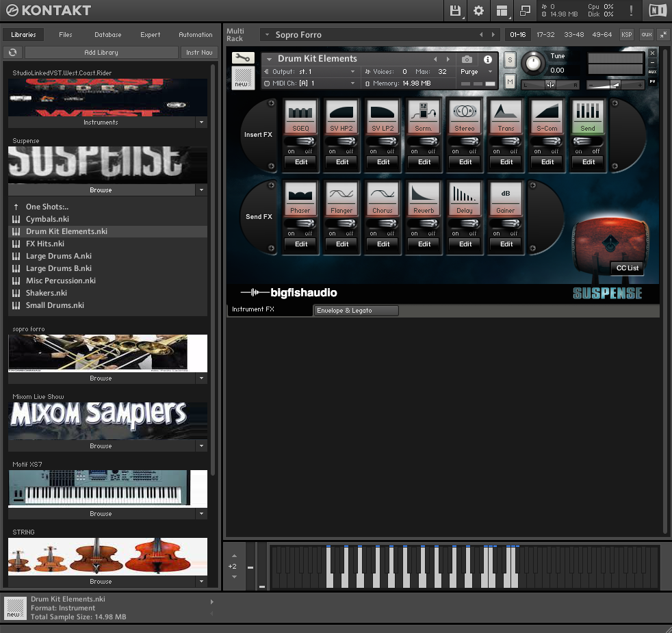
Task: Click the save floppy disk icon
Action: click(455, 10)
